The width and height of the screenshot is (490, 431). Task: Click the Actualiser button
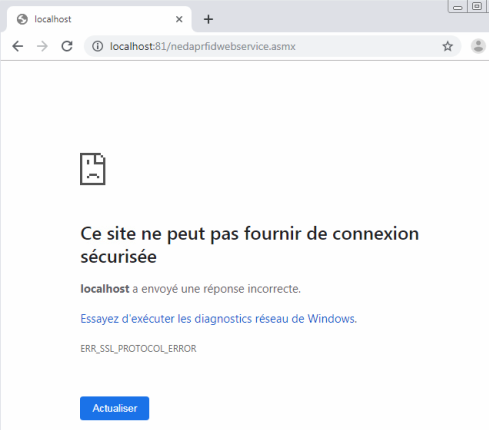click(x=114, y=408)
